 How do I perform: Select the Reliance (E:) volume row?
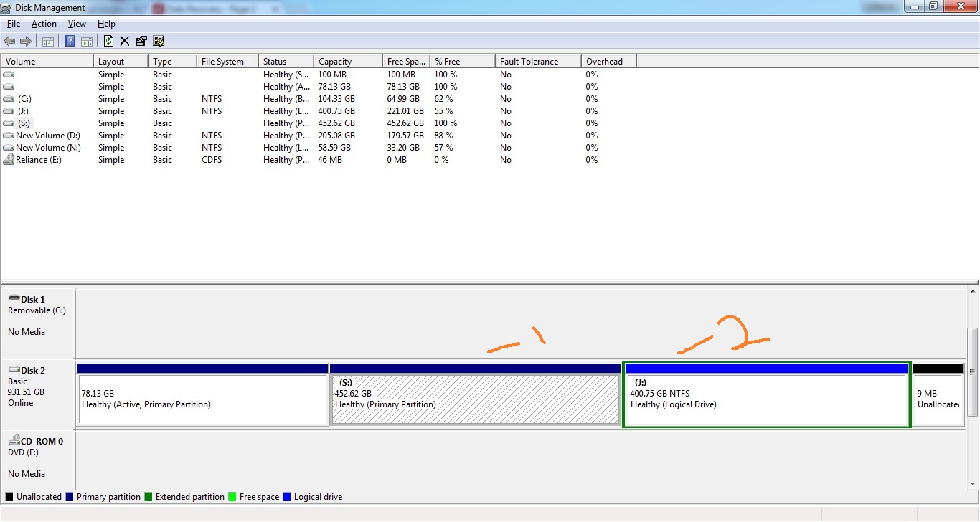pyautogui.click(x=38, y=160)
